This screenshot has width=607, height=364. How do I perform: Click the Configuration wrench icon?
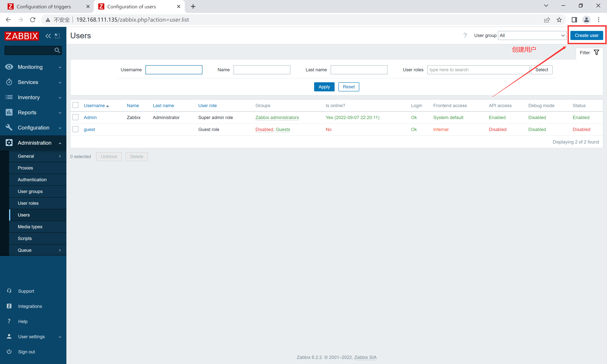coord(9,128)
